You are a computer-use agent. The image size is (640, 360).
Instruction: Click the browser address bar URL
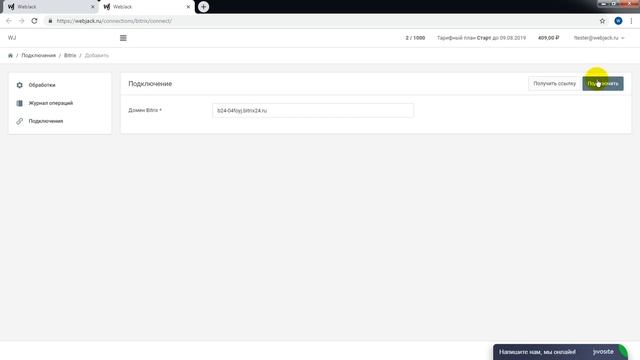[x=114, y=21]
